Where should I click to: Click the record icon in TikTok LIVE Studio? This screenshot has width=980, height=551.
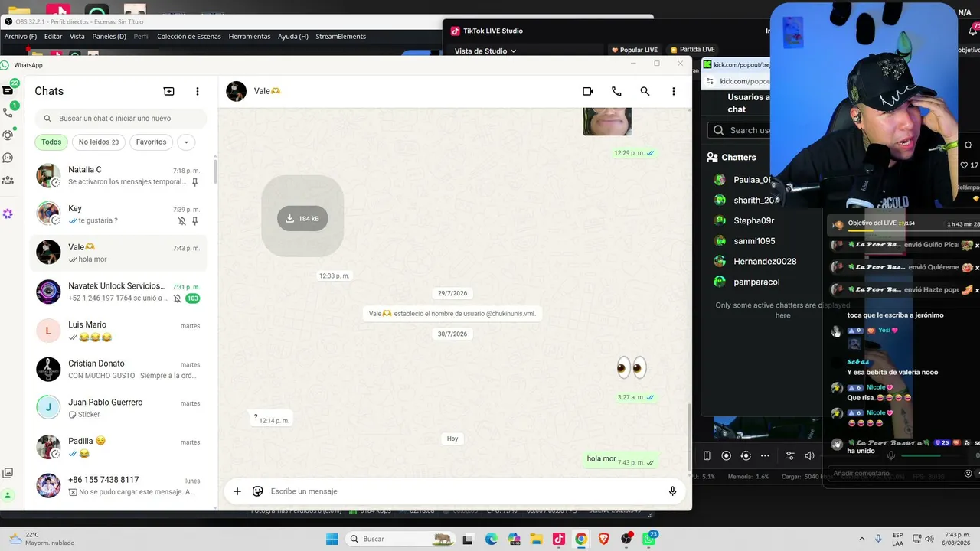[x=727, y=455]
